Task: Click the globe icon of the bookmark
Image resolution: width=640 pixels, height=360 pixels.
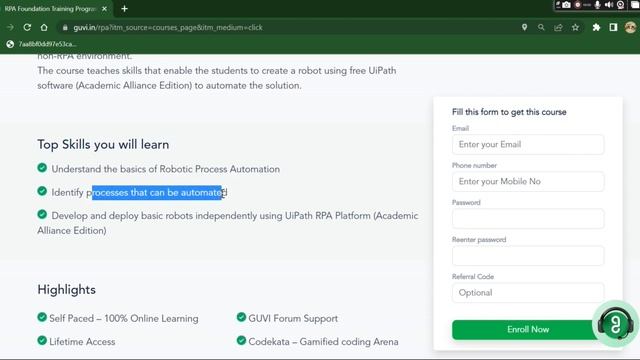Action: (10, 44)
